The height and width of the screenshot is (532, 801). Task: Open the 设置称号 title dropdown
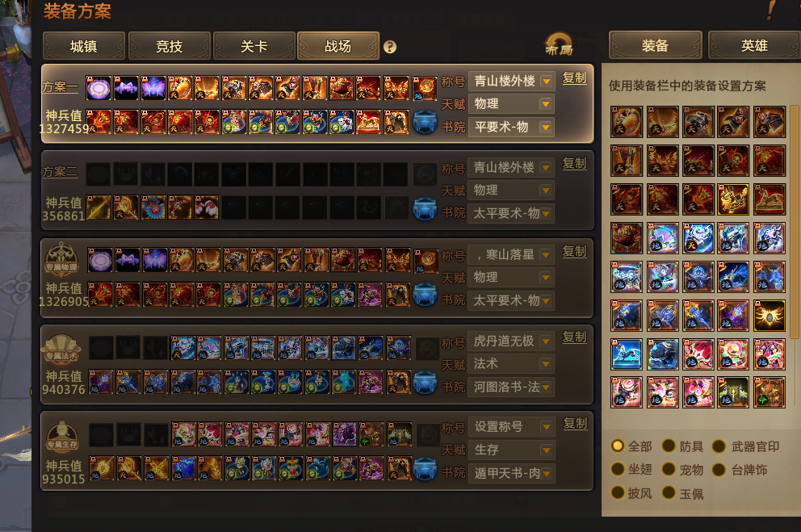pos(511,427)
